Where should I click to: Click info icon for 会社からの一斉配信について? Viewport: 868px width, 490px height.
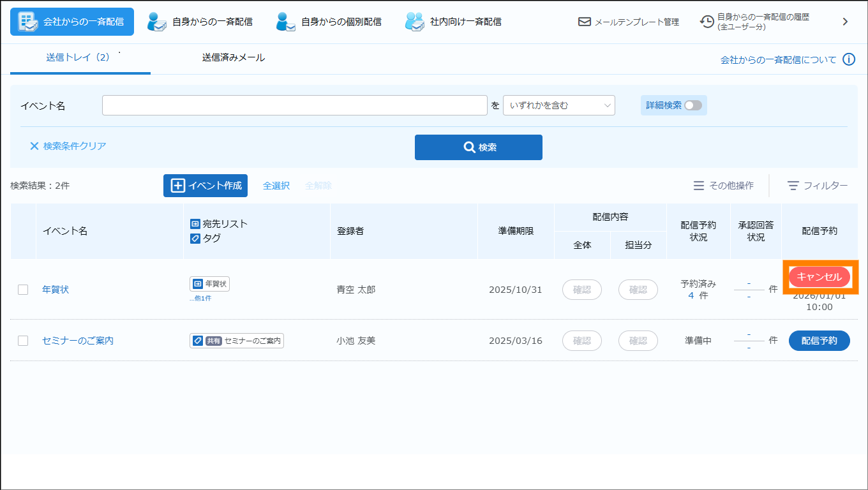[x=848, y=59]
